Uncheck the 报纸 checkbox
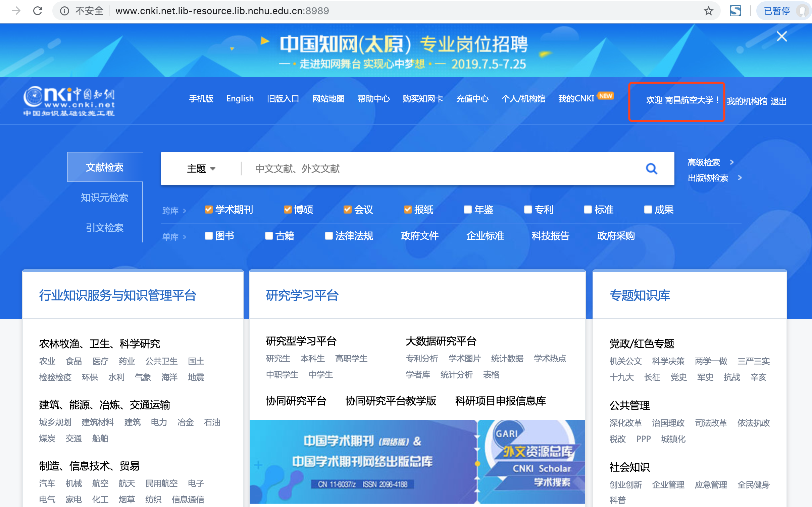Image resolution: width=812 pixels, height=507 pixels. (x=407, y=210)
